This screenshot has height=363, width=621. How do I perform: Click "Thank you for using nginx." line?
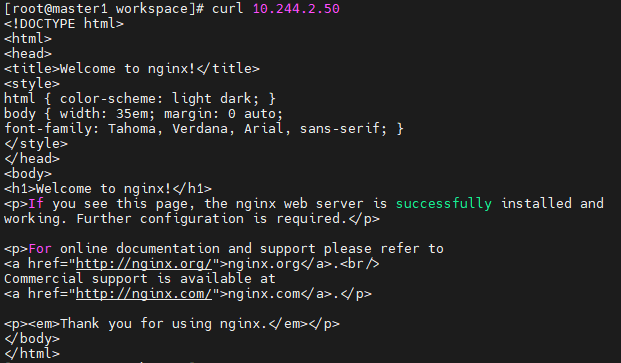(172, 324)
